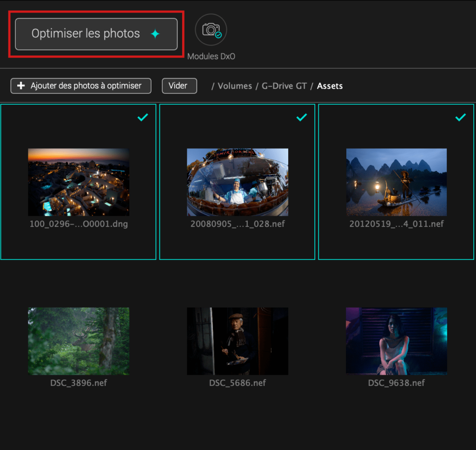Uncheck the 100_0296 dng photo checkmark
This screenshot has width=476, height=450.
pos(143,117)
